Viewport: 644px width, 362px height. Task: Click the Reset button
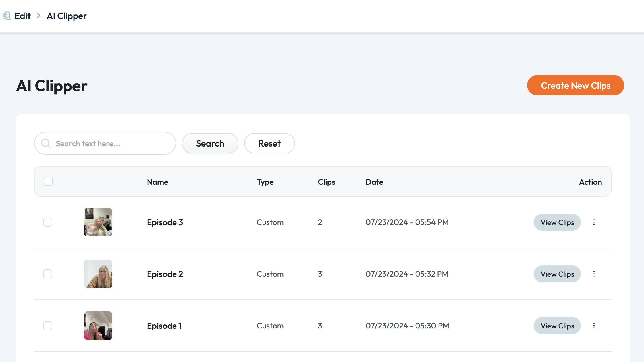point(269,143)
